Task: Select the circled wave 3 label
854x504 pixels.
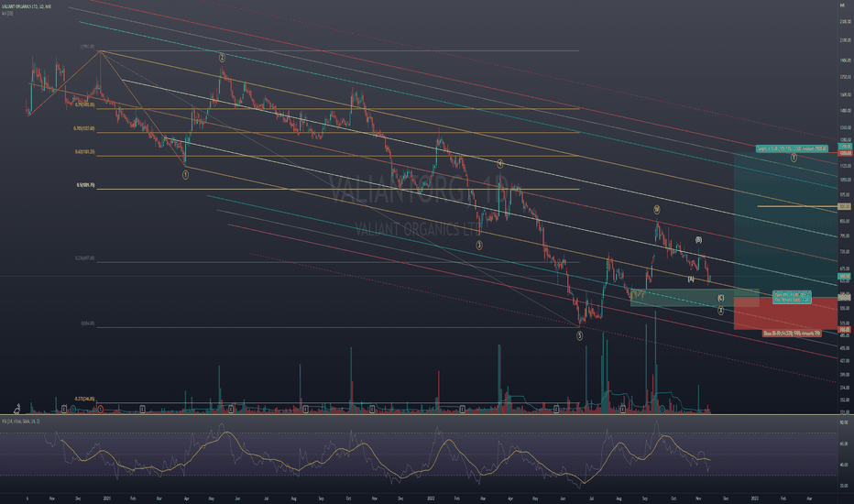Action: click(x=479, y=246)
